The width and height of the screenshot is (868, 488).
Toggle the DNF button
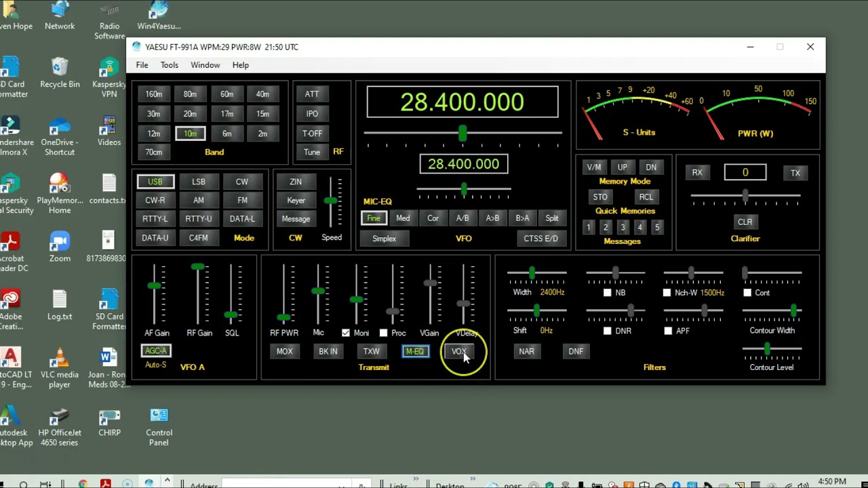[x=576, y=352]
